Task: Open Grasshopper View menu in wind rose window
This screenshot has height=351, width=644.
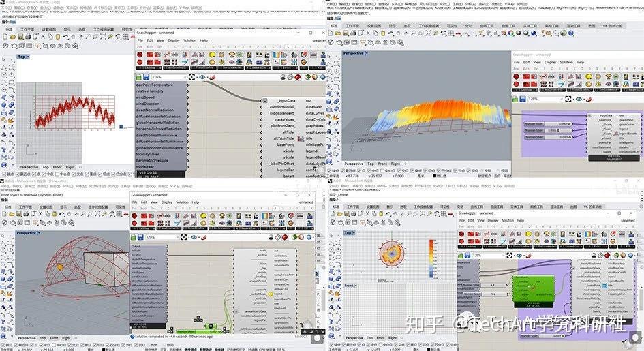Action: click(481, 220)
